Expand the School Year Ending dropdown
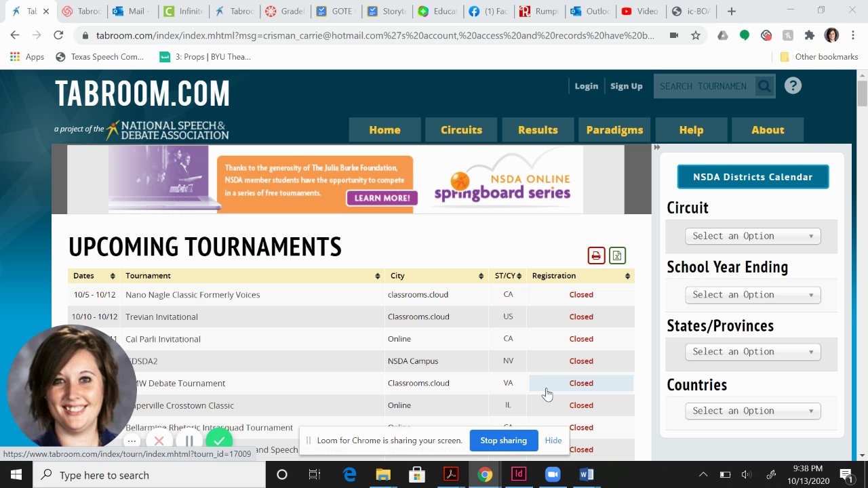The image size is (868, 488). (x=753, y=295)
